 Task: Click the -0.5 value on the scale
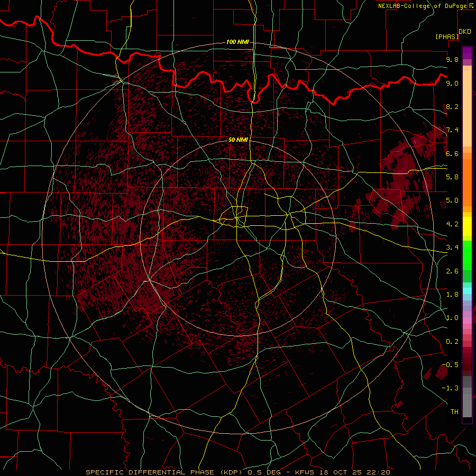[450, 365]
